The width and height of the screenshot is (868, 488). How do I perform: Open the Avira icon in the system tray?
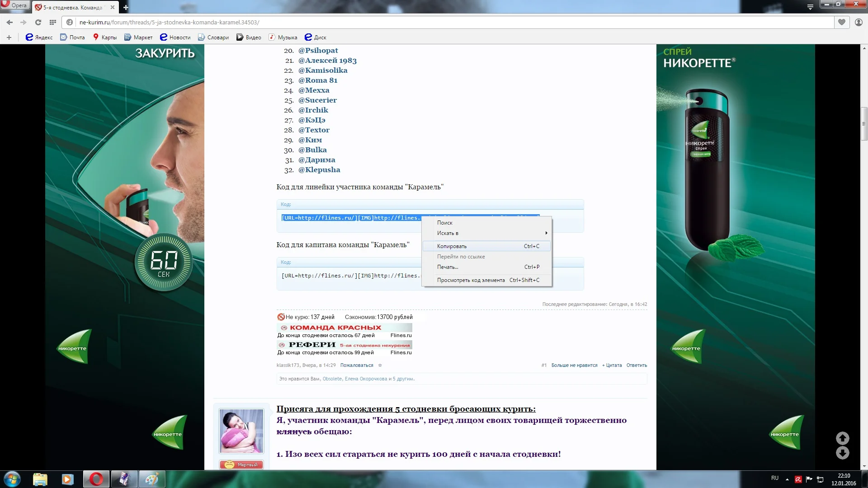(798, 479)
